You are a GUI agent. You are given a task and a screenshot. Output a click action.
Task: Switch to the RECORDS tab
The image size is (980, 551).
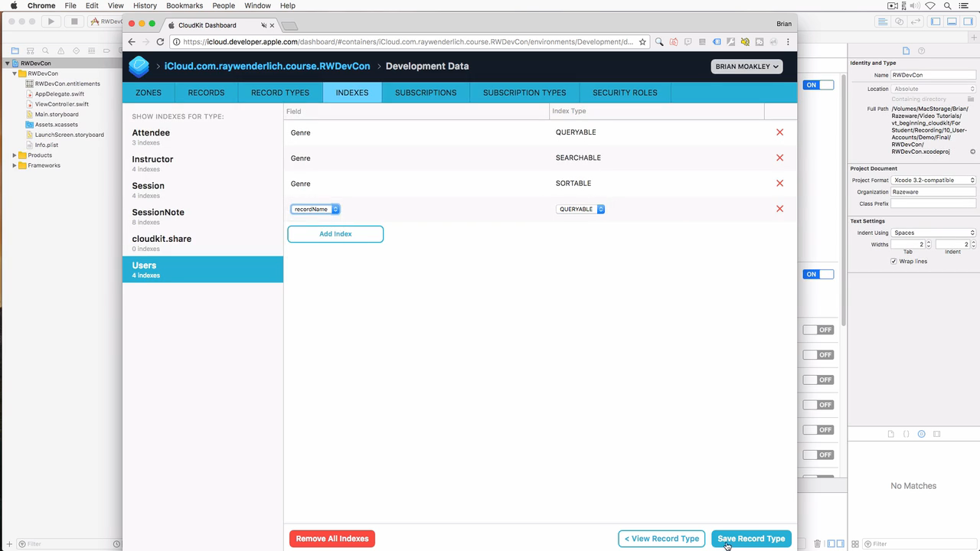206,93
